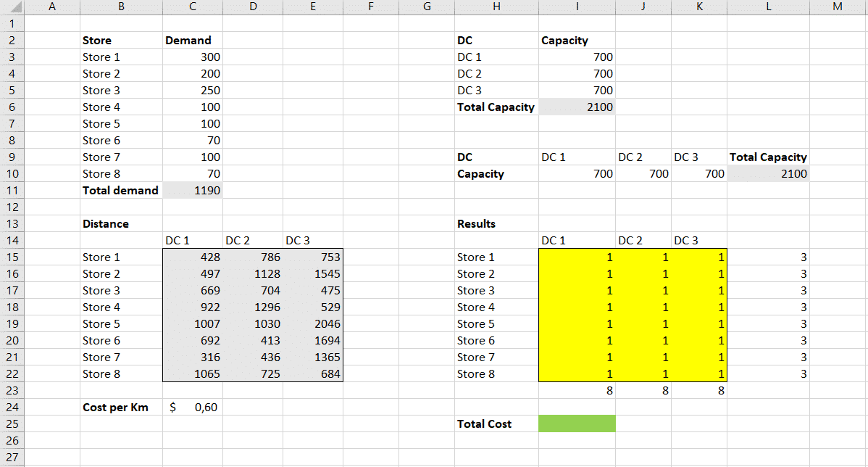
Task: Select the Store 4 row total in column L
Action: [x=768, y=307]
